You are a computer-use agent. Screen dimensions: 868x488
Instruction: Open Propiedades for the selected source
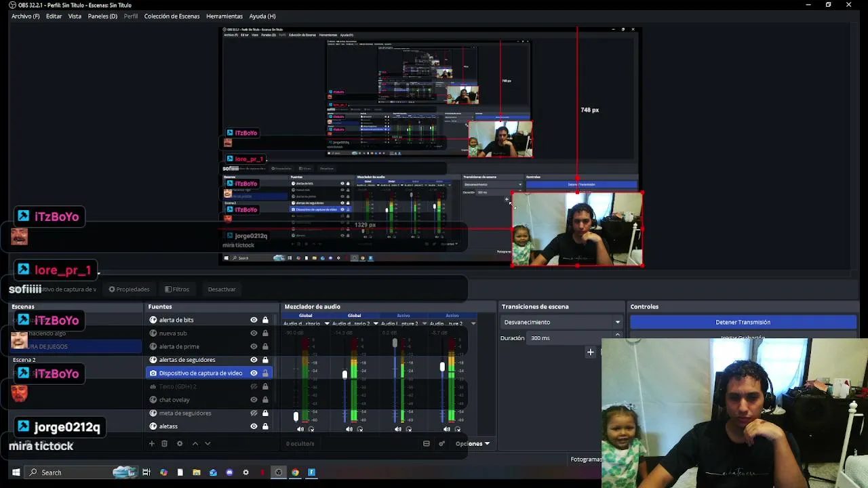[129, 289]
